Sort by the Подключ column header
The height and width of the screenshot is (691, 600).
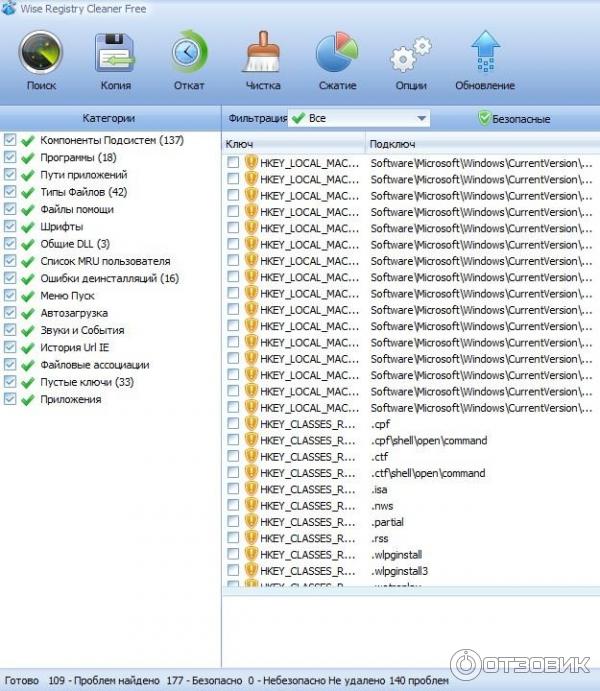pos(480,144)
